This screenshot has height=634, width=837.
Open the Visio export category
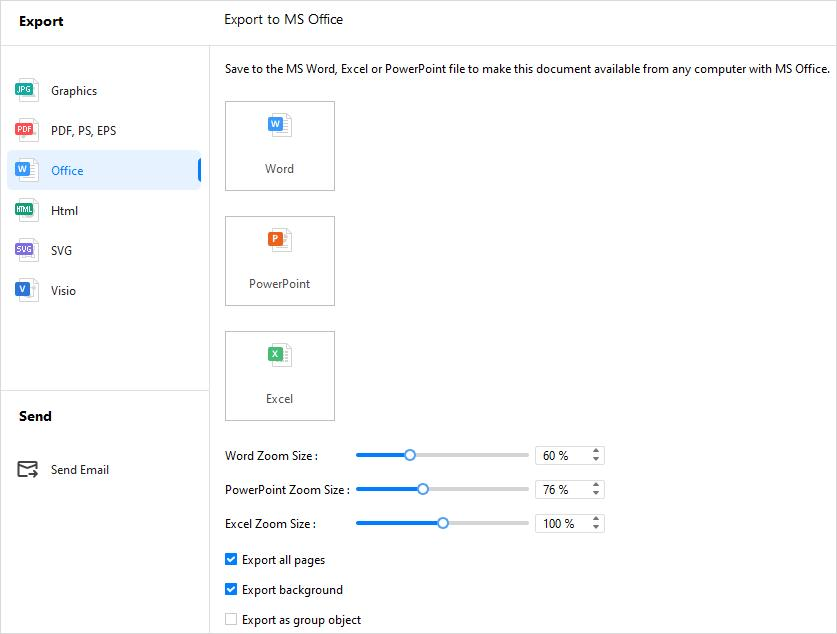pos(104,290)
